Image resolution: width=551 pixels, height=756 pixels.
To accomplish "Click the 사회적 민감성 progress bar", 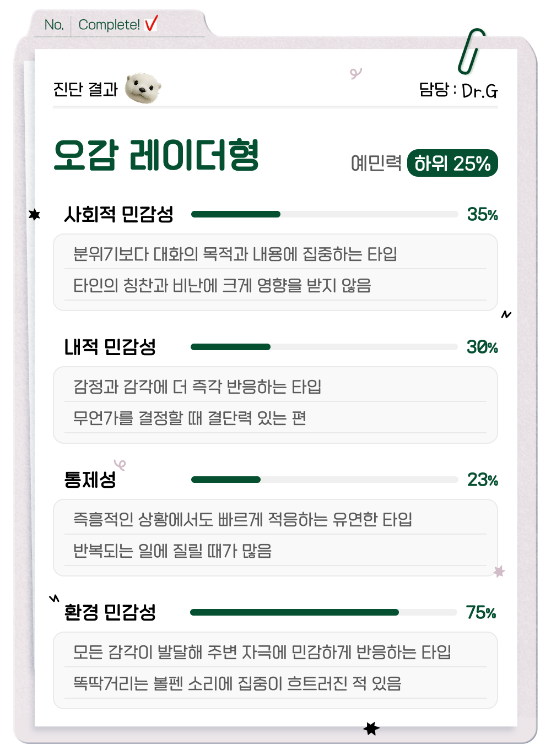I will point(325,214).
